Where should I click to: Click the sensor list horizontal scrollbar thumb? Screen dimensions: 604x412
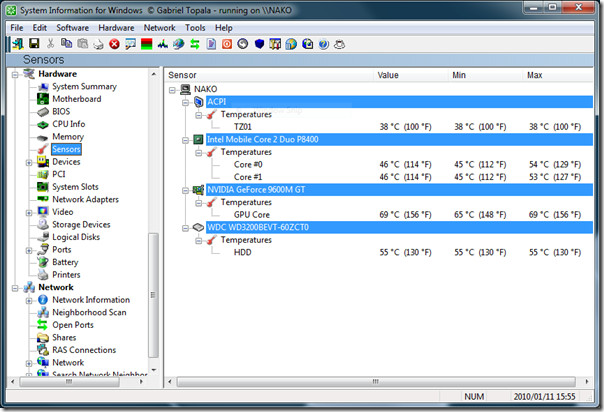coord(376,382)
